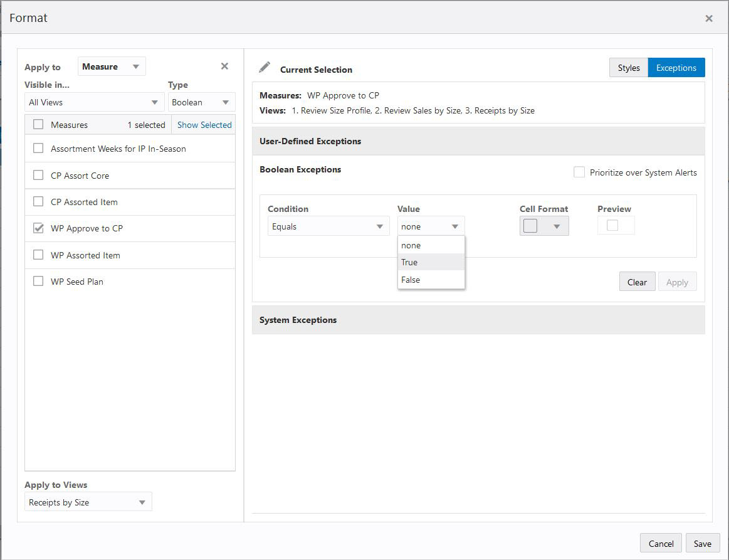Click the '1 selected' count text
The height and width of the screenshot is (560, 729).
[x=147, y=125]
